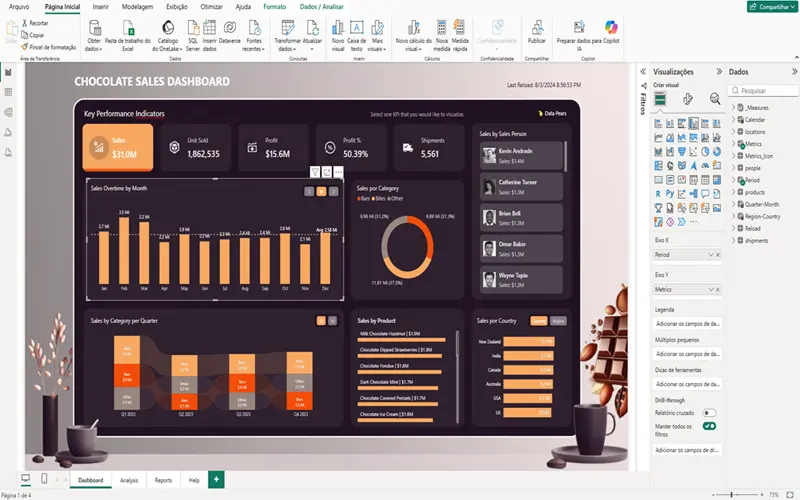The image size is (800, 500).
Task: Open the Analytics magnifier pane tab
Action: pos(715,99)
